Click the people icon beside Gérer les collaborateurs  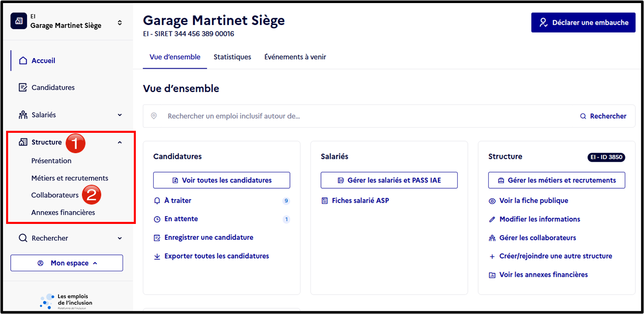492,238
